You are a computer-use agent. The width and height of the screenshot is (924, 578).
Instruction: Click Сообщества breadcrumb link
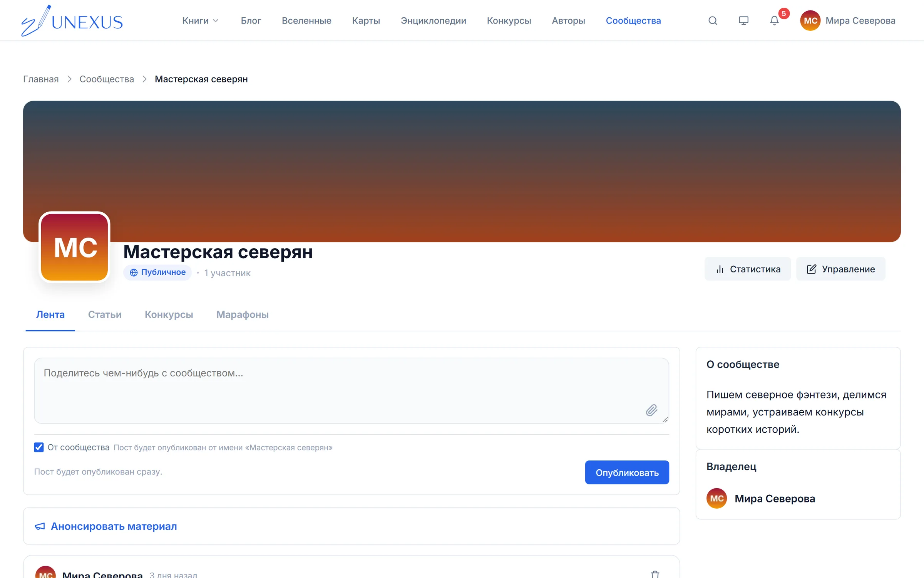point(107,79)
